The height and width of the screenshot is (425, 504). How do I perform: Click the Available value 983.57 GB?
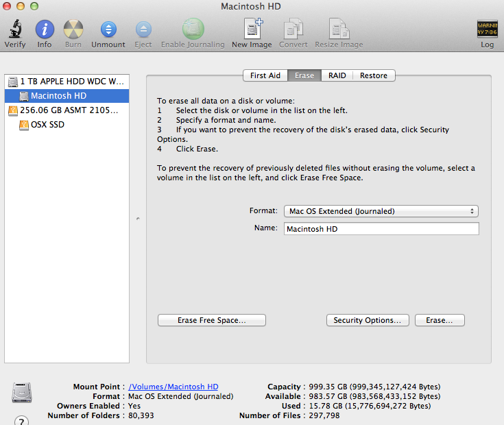pos(374,396)
